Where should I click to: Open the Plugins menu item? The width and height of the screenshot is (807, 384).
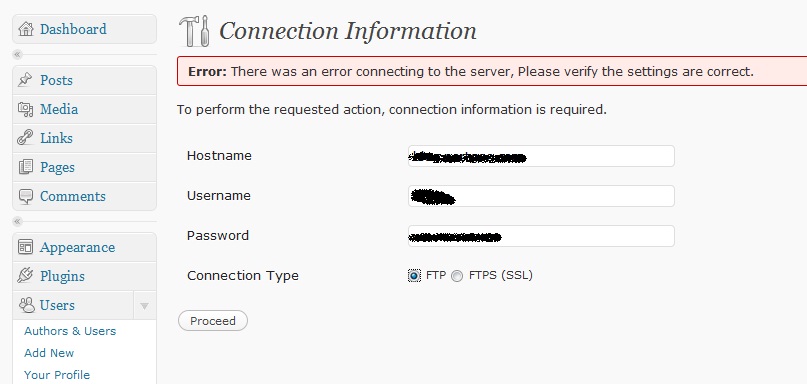tap(84, 276)
